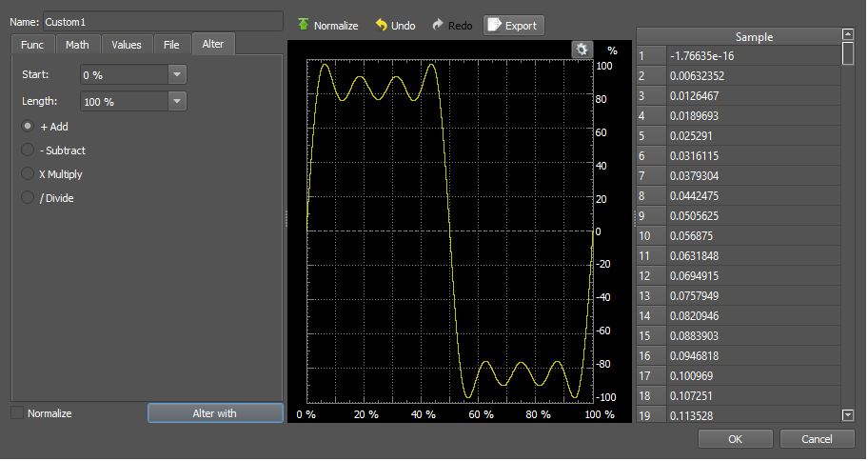Click the sample table scroll down arrow
868x461 pixels.
848,414
